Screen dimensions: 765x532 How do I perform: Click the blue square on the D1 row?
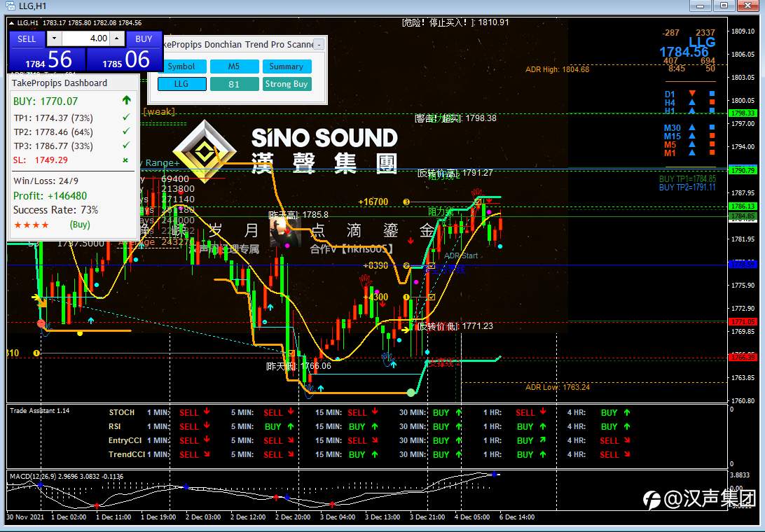712,94
